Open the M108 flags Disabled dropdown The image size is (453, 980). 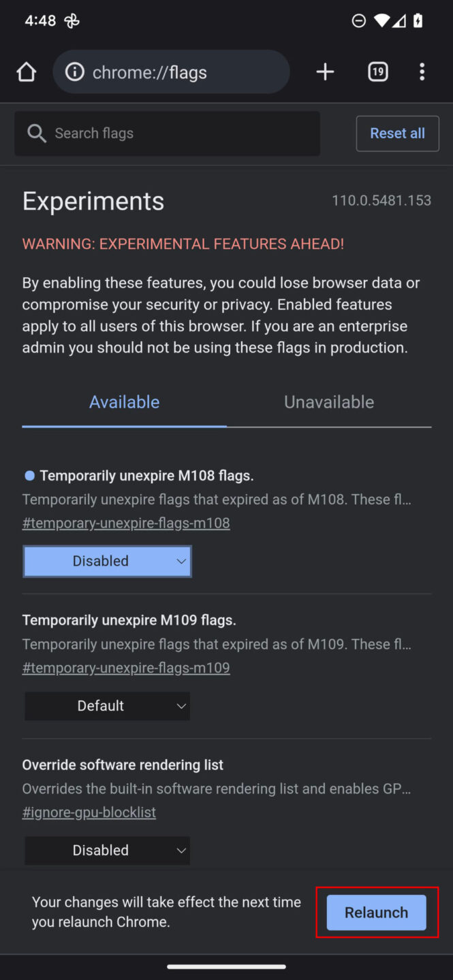(x=107, y=561)
